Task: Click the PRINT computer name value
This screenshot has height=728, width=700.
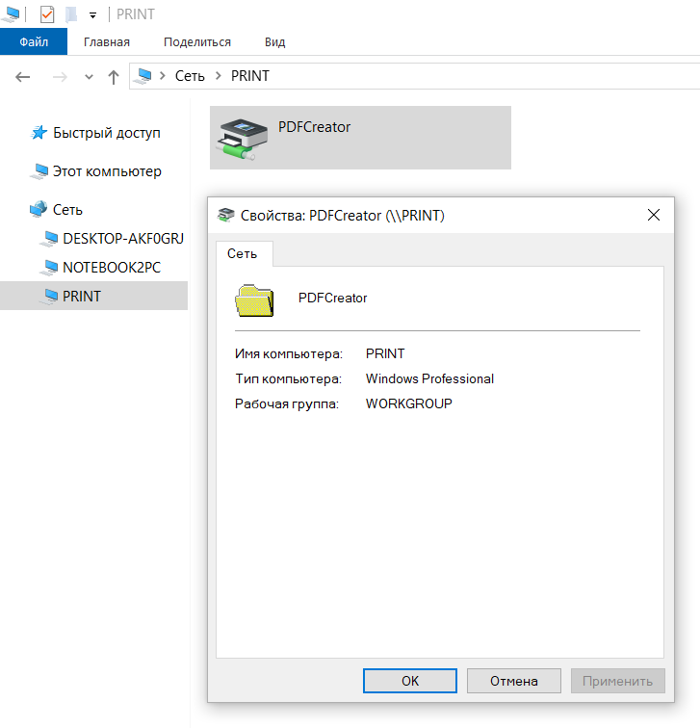Action: pos(385,353)
